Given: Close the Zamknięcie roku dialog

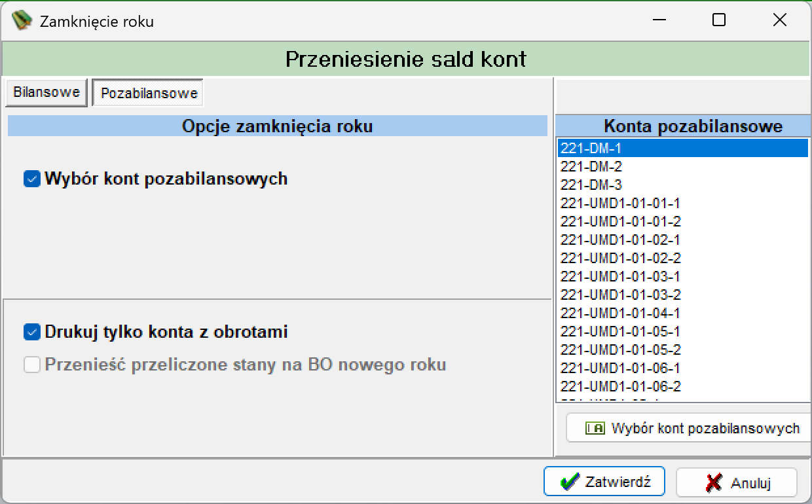Looking at the screenshot, I should (x=779, y=20).
